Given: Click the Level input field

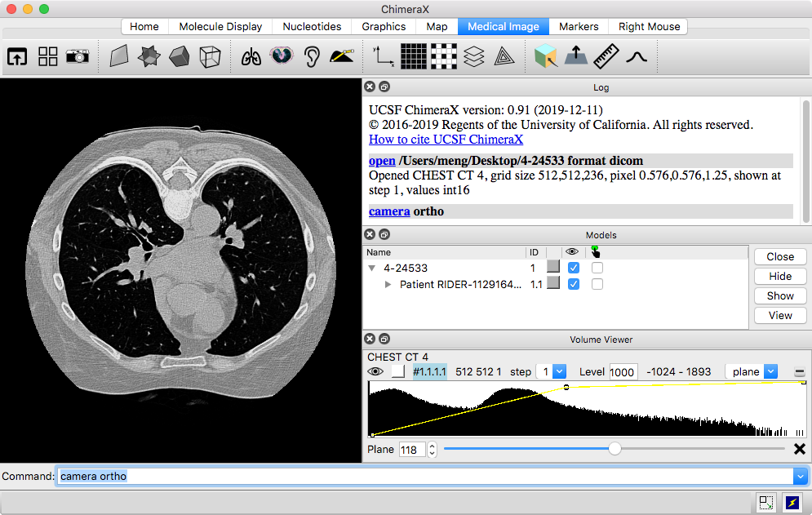Looking at the screenshot, I should (623, 372).
